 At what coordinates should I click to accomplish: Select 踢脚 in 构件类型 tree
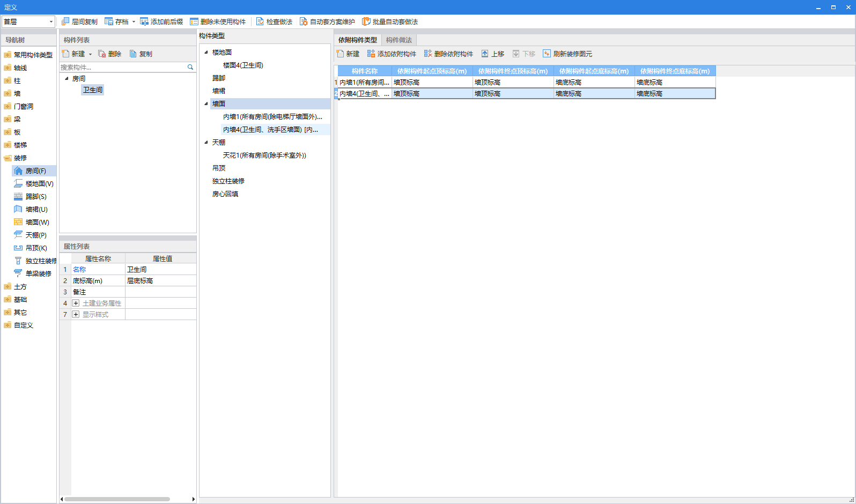click(219, 78)
